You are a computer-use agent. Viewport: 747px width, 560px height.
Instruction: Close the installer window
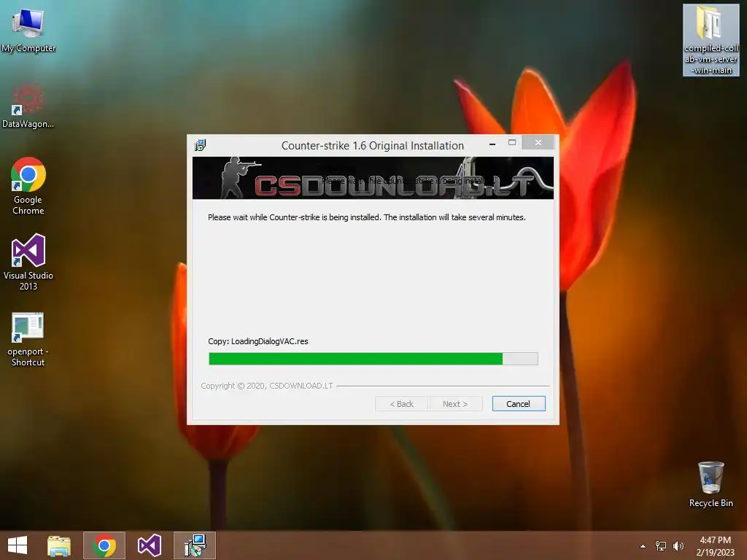tap(538, 142)
